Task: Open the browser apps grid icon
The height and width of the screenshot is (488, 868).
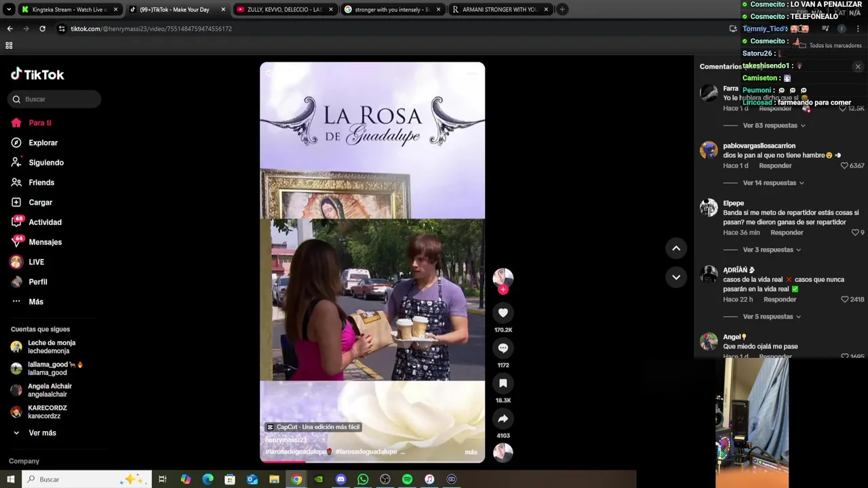Action: click(x=9, y=45)
